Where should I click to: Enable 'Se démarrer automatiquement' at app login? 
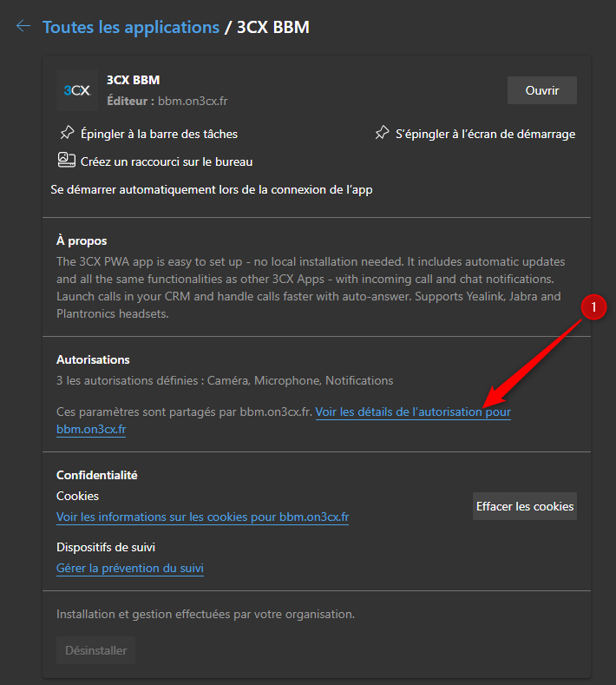[x=212, y=189]
